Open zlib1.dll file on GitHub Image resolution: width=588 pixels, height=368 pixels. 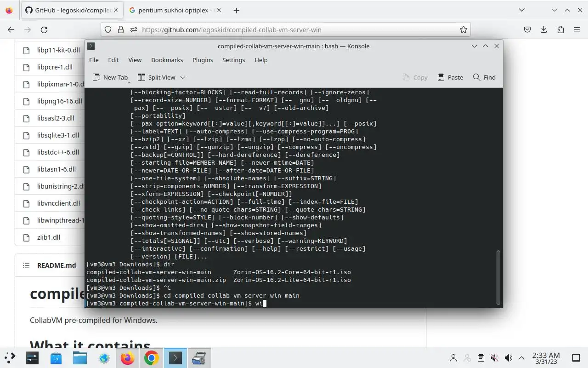coord(49,237)
